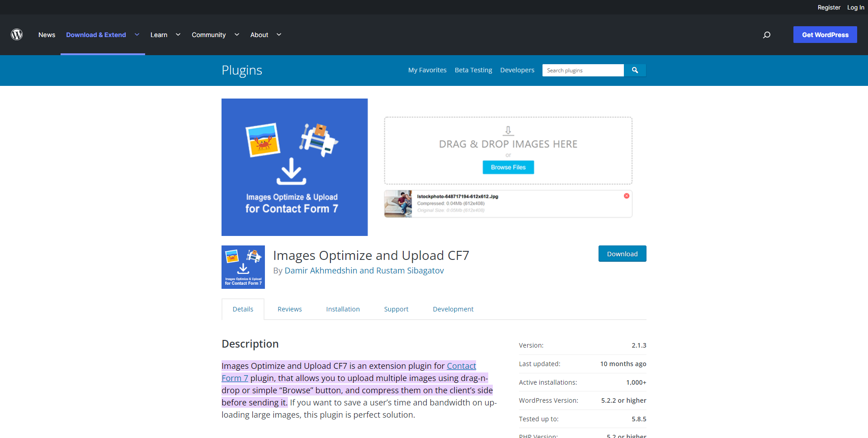The width and height of the screenshot is (868, 438).
Task: Click the WordPress logo icon
Action: (x=17, y=35)
